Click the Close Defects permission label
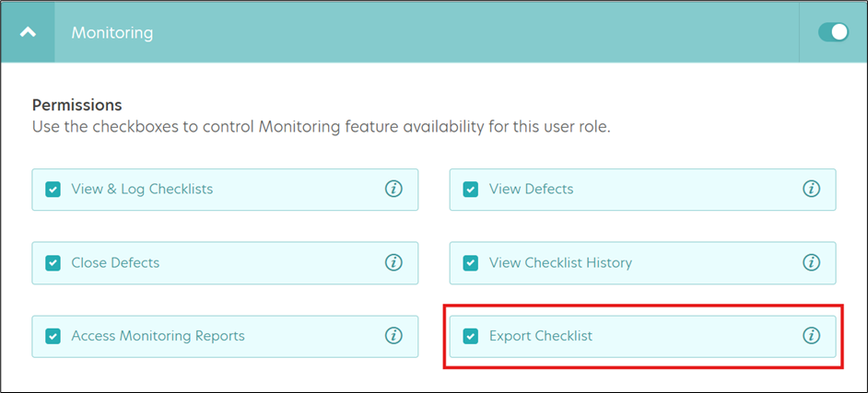The height and width of the screenshot is (393, 868). pyautogui.click(x=115, y=262)
